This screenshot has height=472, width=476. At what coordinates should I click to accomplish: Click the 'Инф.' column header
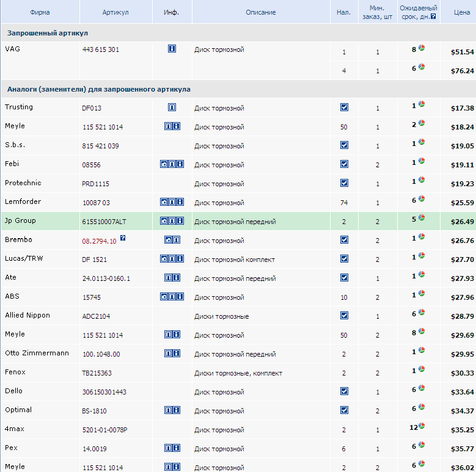171,12
